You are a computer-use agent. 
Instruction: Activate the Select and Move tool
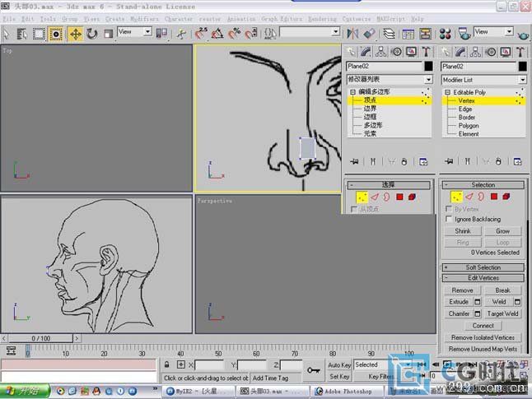pyautogui.click(x=75, y=34)
